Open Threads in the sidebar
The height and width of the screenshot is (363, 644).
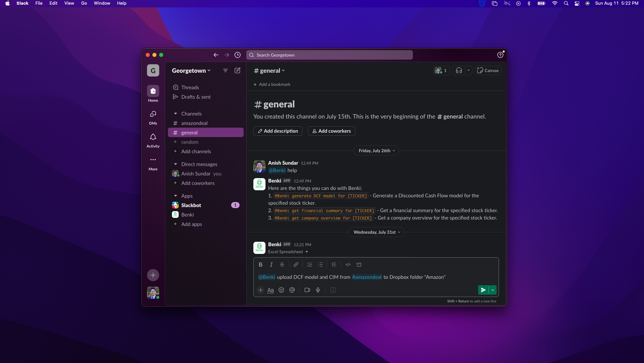206,88
